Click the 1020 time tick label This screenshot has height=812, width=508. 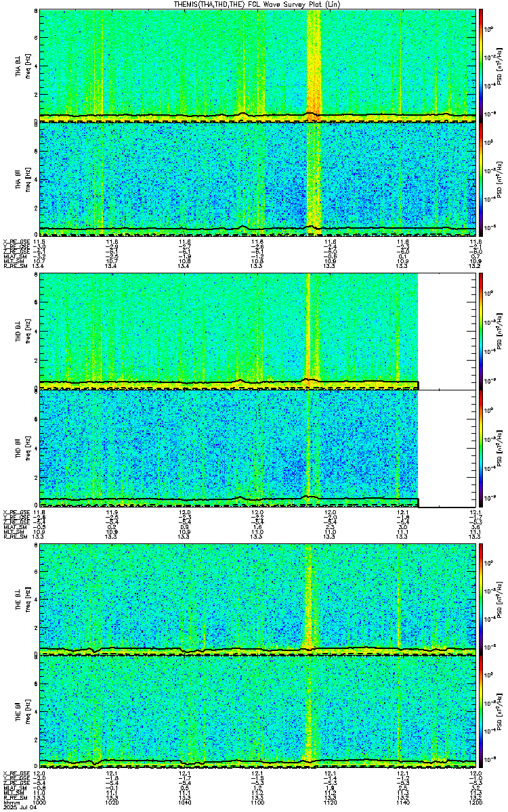tap(112, 803)
